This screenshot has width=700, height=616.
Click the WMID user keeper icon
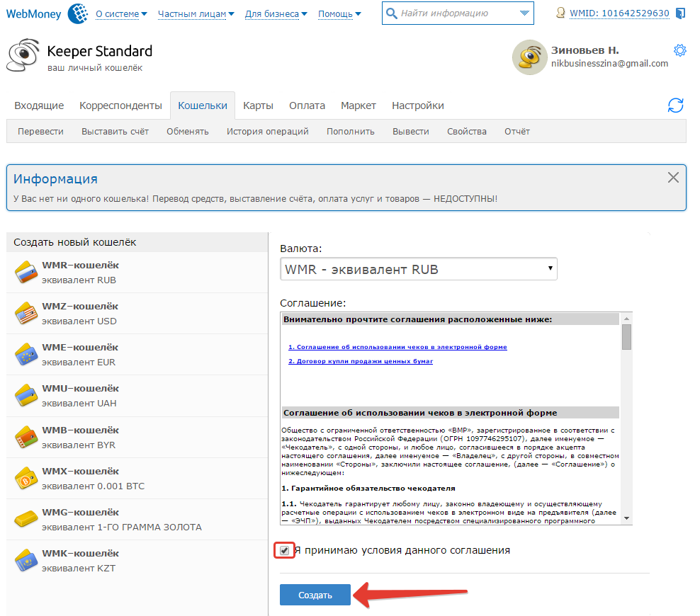(x=560, y=13)
